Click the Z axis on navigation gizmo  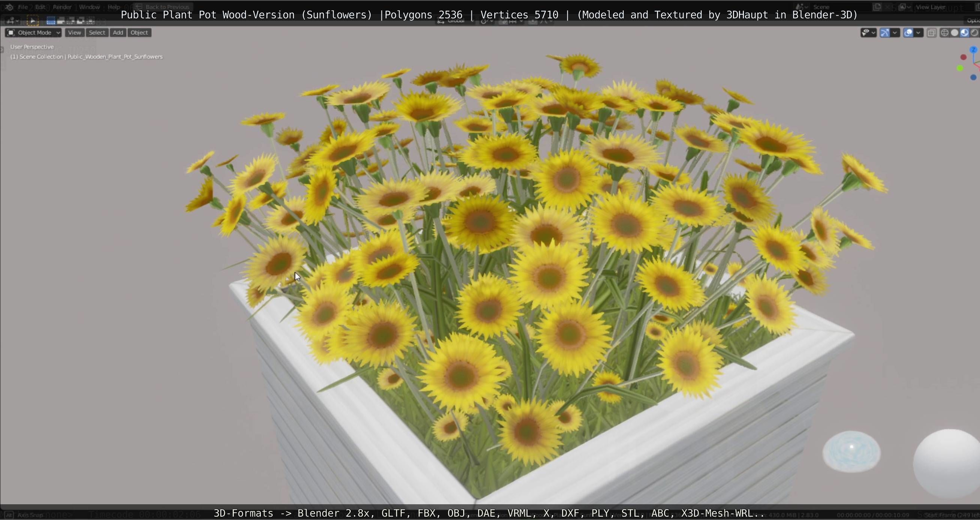(x=973, y=50)
